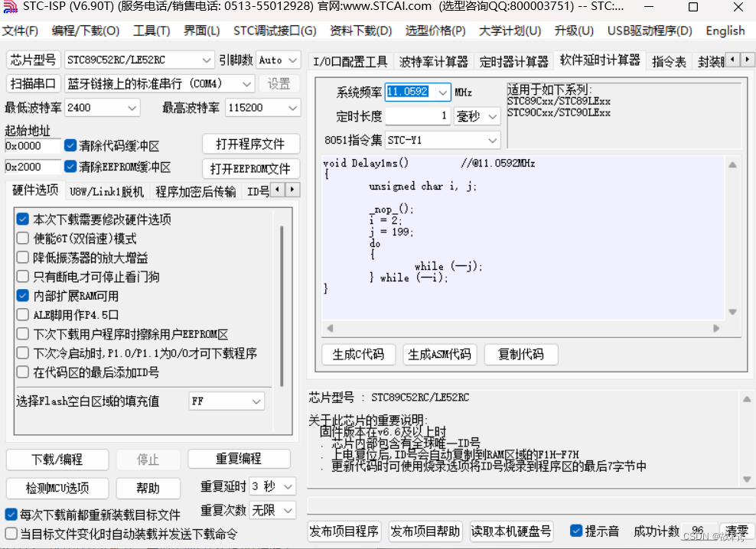Switch to U8W/Link1脱机 tab
Viewport: 756px width, 549px height.
click(106, 192)
